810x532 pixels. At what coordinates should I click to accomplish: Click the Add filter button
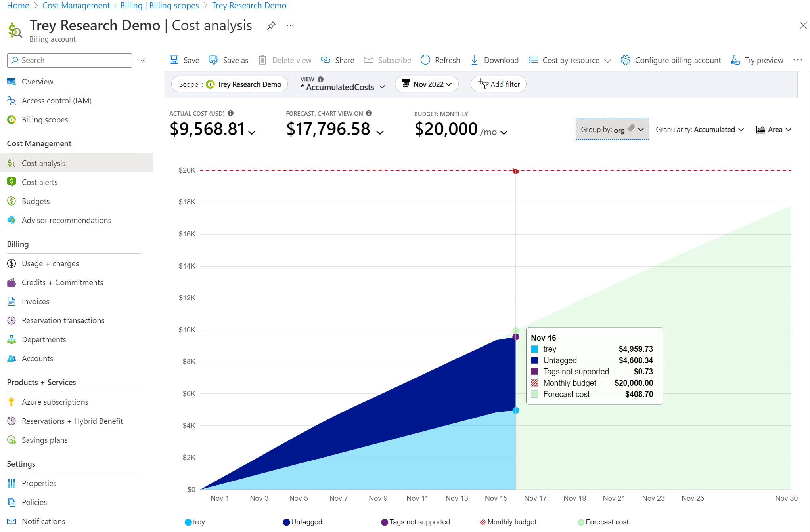point(498,84)
